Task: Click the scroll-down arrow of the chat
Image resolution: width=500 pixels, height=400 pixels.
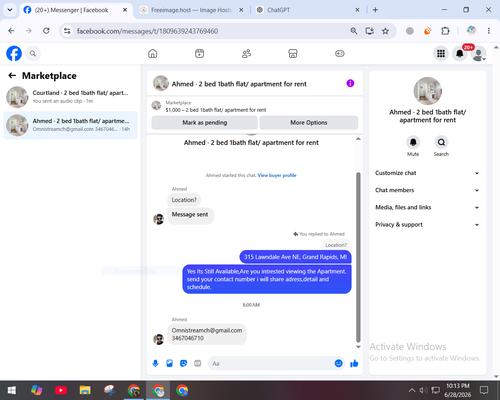Action: point(358,347)
